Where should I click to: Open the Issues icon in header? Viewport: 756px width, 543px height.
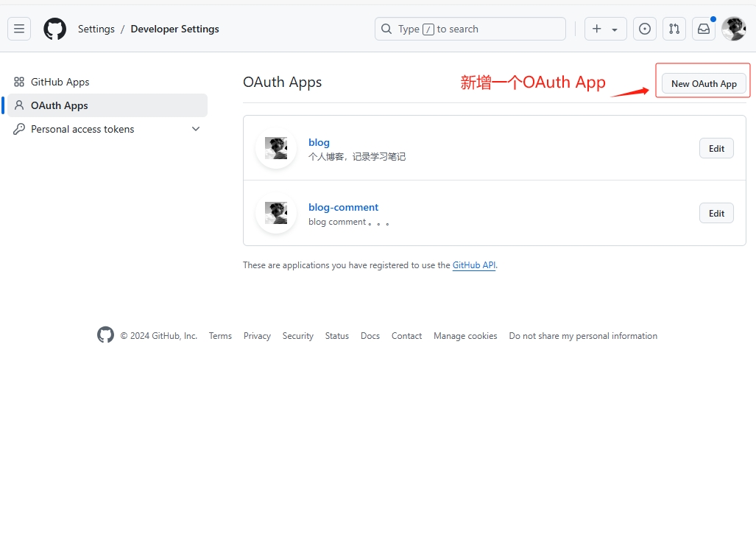[645, 29]
